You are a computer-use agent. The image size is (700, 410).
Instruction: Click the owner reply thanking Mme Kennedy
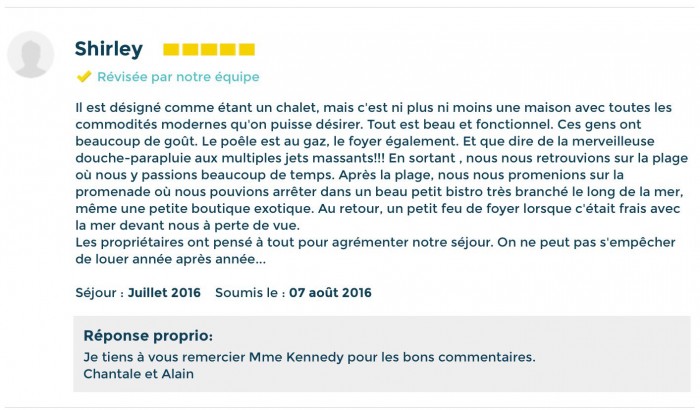point(309,357)
